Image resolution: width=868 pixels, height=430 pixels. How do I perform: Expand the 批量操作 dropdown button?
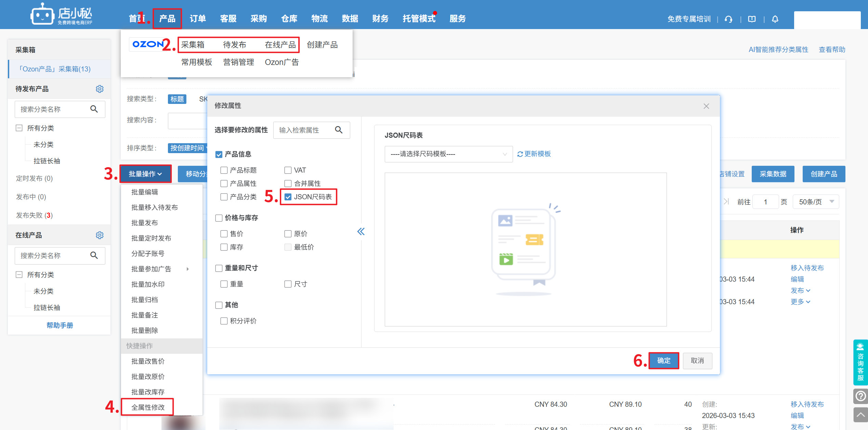[145, 174]
